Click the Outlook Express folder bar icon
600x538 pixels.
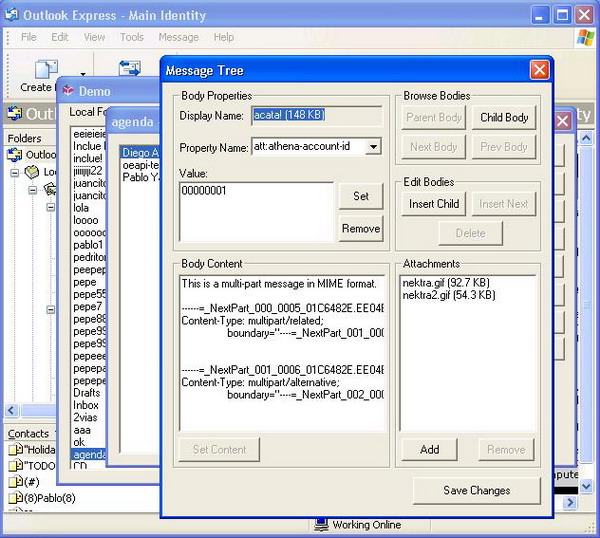click(x=15, y=114)
